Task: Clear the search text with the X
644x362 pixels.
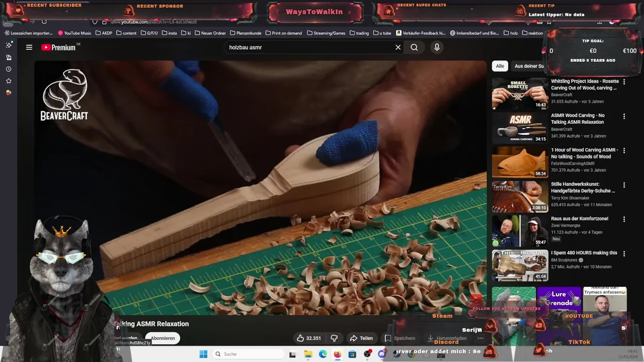Action: 398,47
